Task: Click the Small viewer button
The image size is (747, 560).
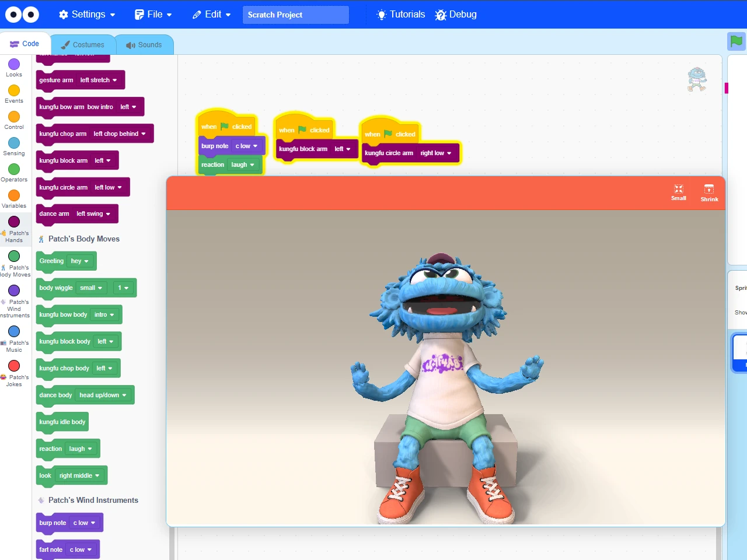Action: point(678,192)
